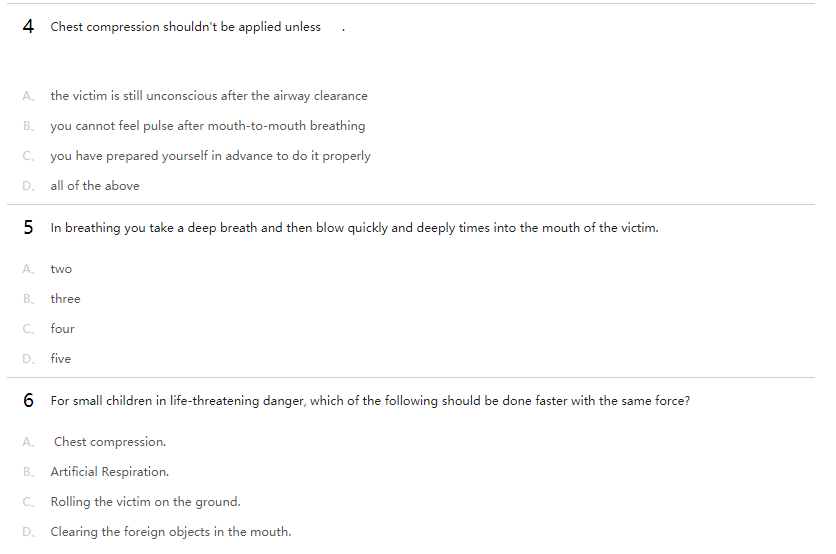Viewport: 836px width, 554px height.
Task: Select answer 'three' for question 5
Action: (65, 299)
